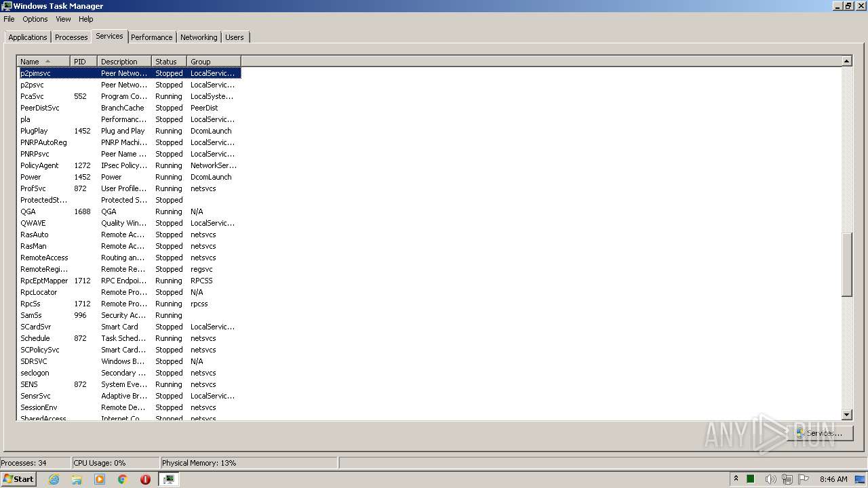Open the View menu

click(x=63, y=19)
